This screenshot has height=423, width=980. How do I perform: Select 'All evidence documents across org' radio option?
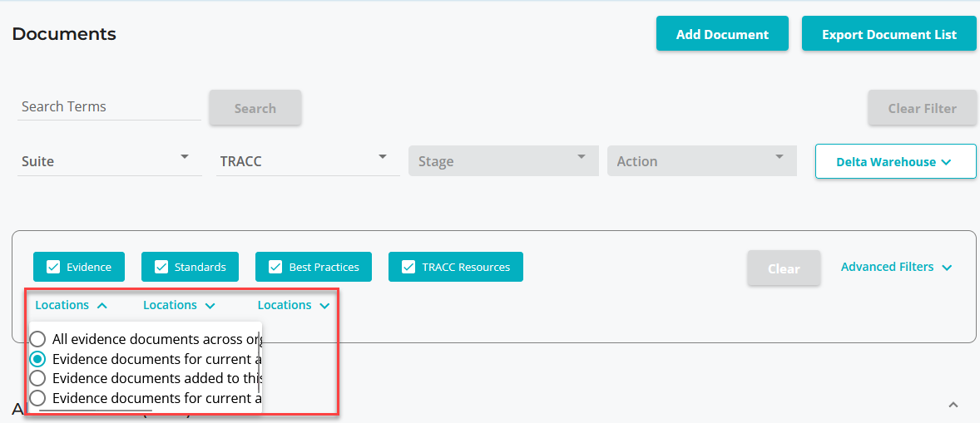point(37,339)
